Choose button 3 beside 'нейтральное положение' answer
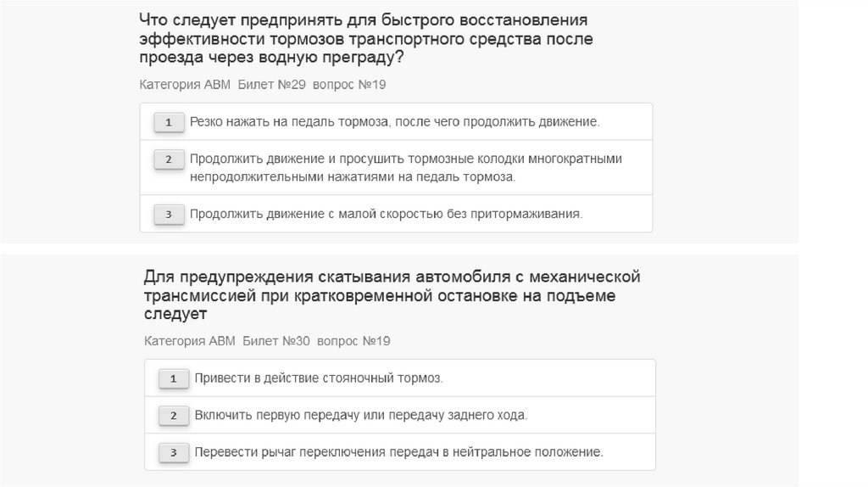Screen dimensions: 868x487 tap(174, 453)
